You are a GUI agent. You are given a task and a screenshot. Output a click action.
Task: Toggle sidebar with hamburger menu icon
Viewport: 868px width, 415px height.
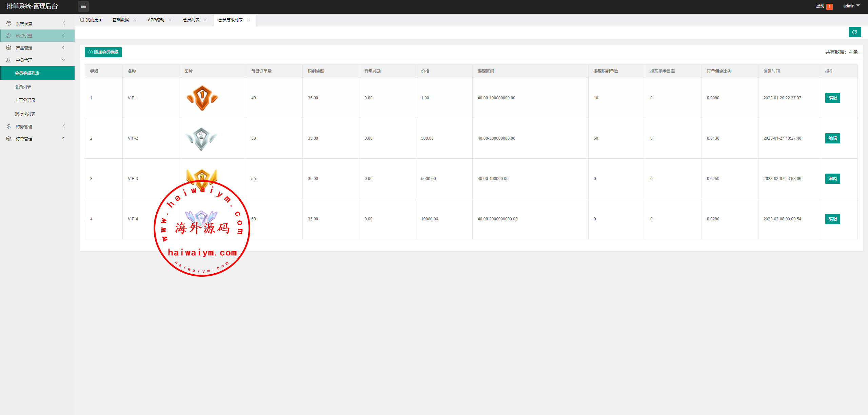[83, 6]
